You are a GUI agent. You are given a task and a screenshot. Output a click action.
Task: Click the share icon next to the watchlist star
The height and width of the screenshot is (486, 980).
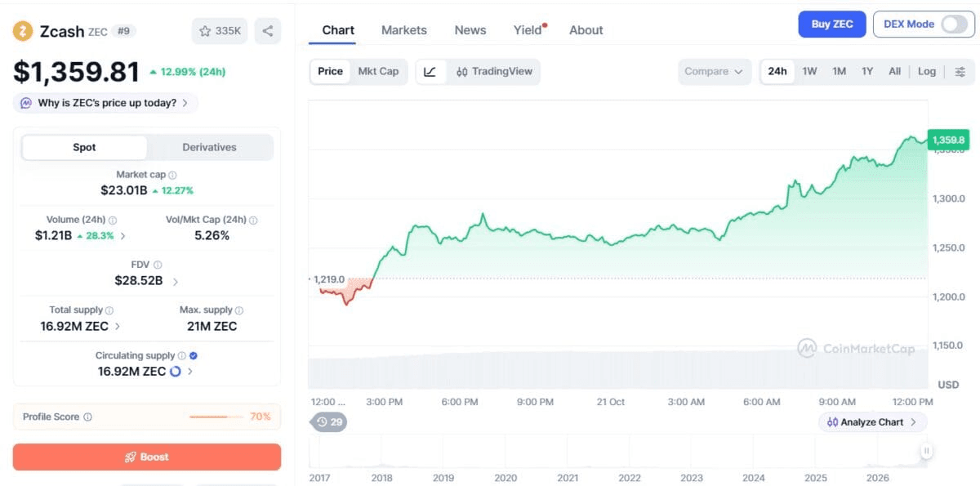pyautogui.click(x=267, y=31)
